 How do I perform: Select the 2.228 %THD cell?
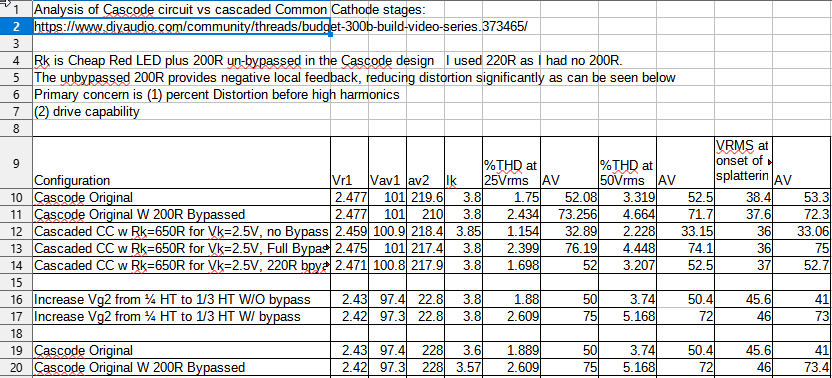coord(627,231)
